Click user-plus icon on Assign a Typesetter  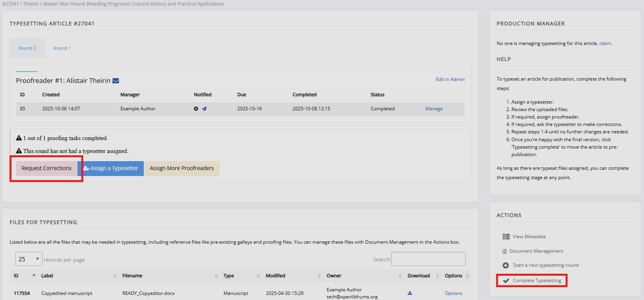86,168
